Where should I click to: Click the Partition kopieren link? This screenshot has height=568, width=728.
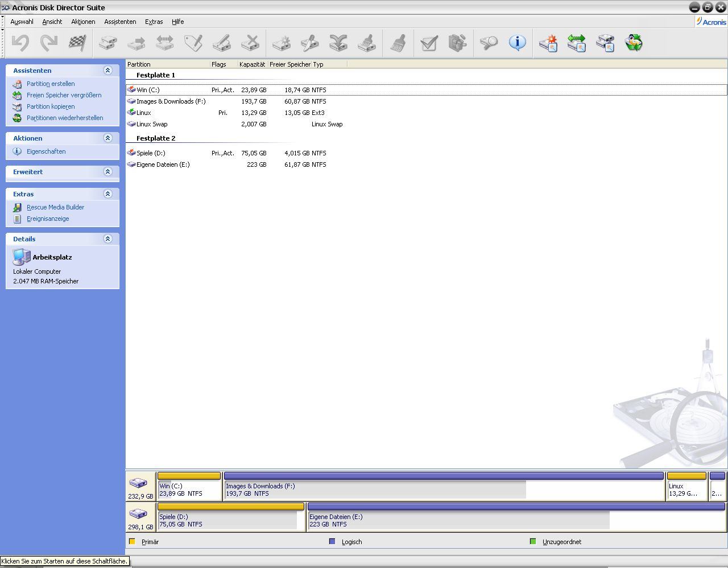coord(51,106)
